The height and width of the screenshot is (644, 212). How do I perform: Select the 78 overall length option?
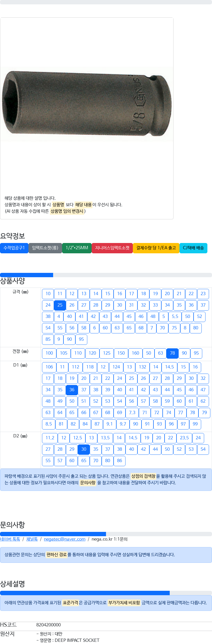point(172,353)
